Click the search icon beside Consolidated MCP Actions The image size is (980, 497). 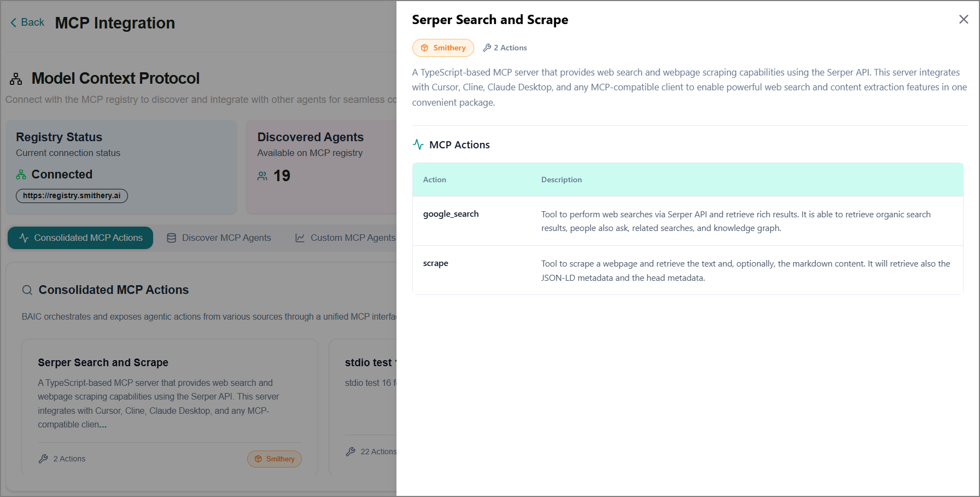point(27,290)
